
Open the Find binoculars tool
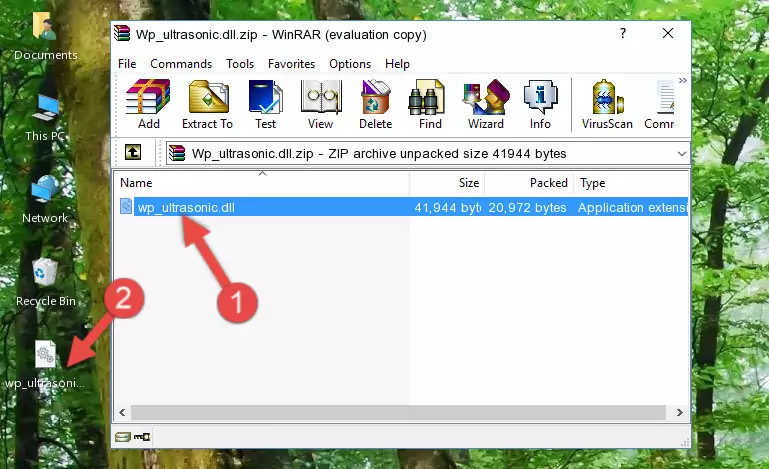coord(430,104)
